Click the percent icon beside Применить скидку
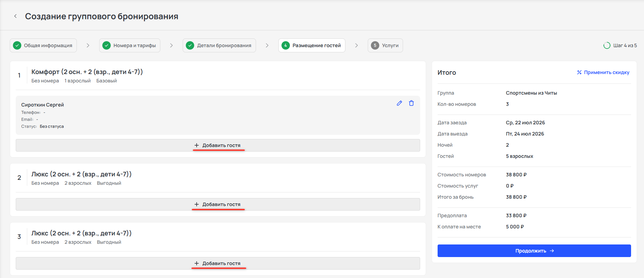 (x=579, y=72)
